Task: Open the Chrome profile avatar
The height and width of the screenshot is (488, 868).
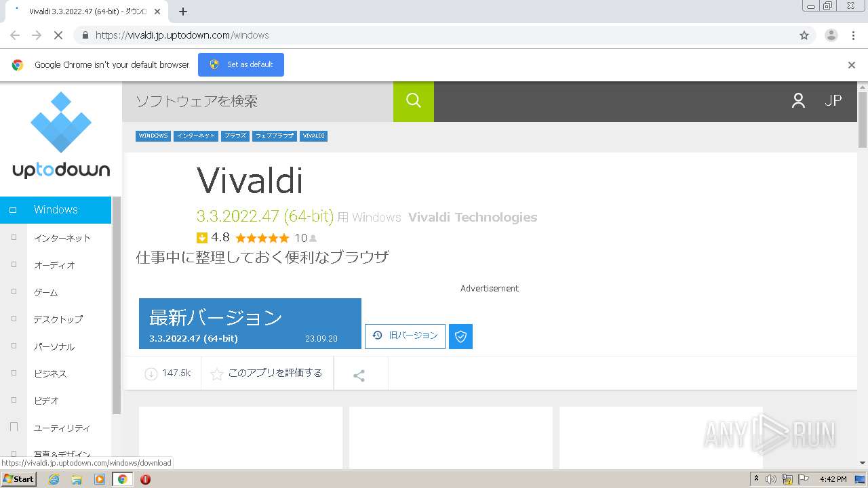Action: click(831, 35)
